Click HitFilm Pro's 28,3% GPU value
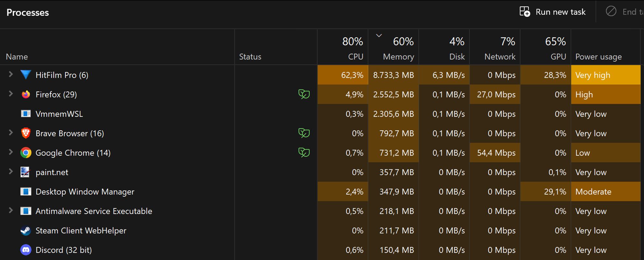The image size is (644, 260). click(555, 75)
